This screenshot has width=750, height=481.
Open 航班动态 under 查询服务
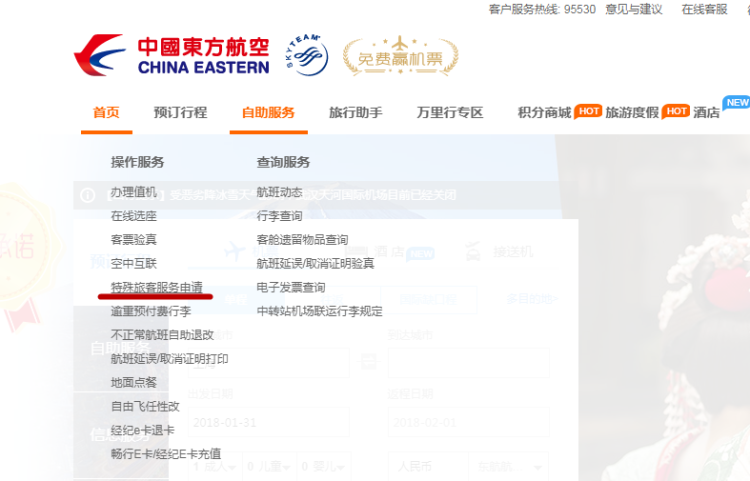[279, 192]
